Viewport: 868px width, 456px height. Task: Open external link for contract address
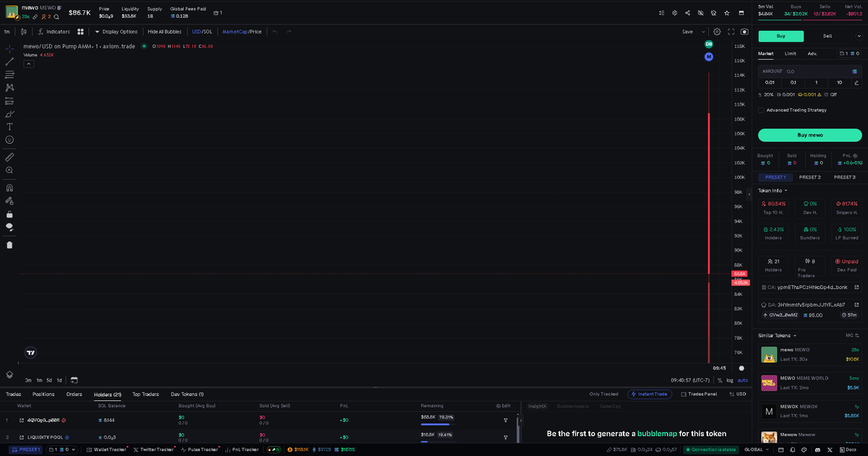click(x=856, y=287)
